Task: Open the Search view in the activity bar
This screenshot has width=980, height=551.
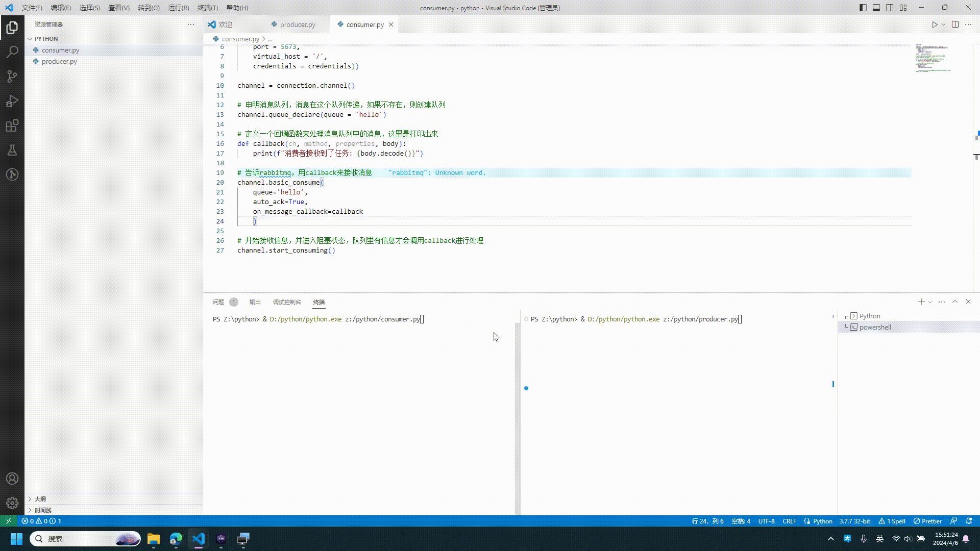Action: click(12, 52)
